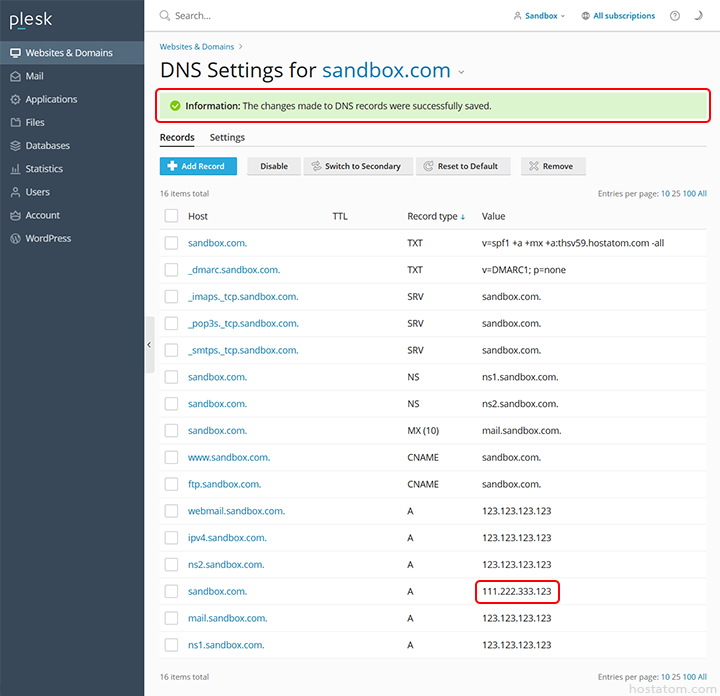This screenshot has width=720, height=696.
Task: Open Websites & Domains in sidebar menu
Action: pos(68,53)
